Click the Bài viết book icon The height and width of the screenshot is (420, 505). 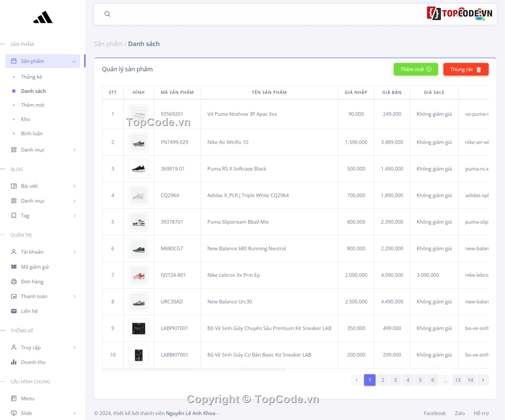point(13,186)
